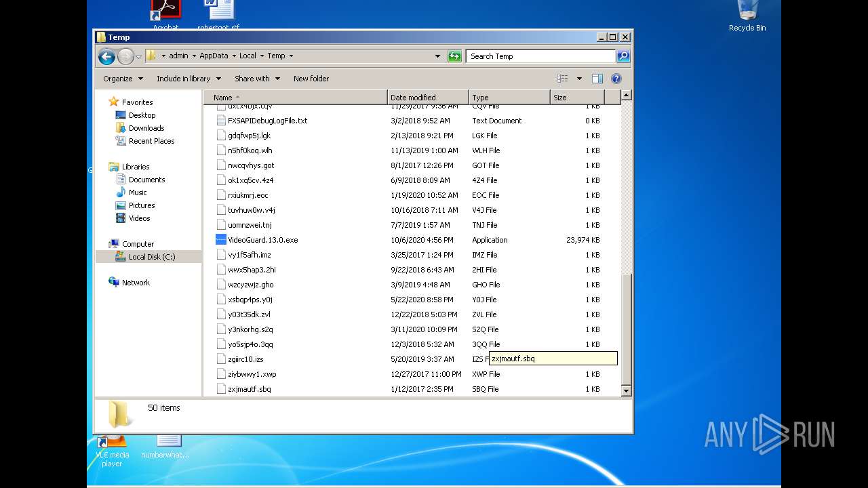Select the nwcqvhys.got file icon
This screenshot has width=868, height=488.
[220, 165]
